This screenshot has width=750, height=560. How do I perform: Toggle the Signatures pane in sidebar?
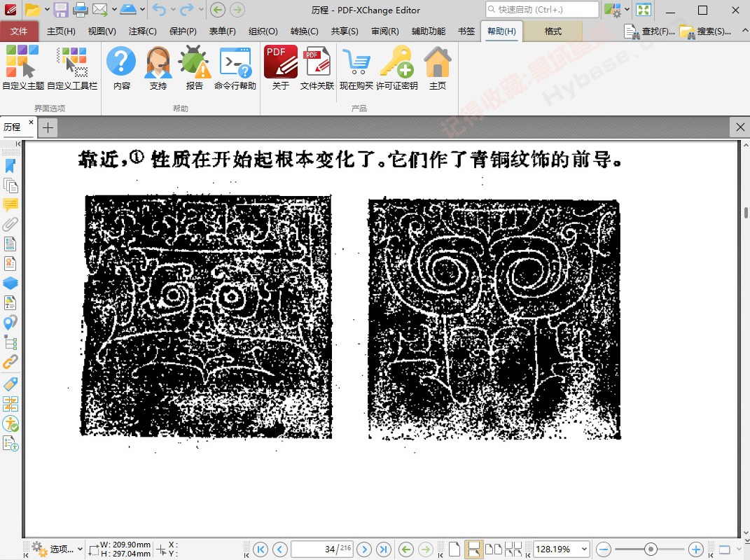click(x=10, y=263)
